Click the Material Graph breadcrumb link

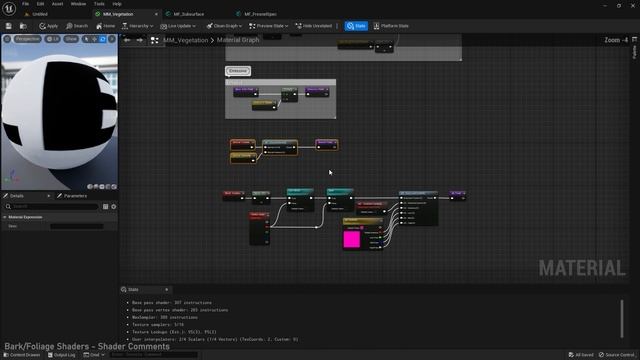(x=238, y=40)
